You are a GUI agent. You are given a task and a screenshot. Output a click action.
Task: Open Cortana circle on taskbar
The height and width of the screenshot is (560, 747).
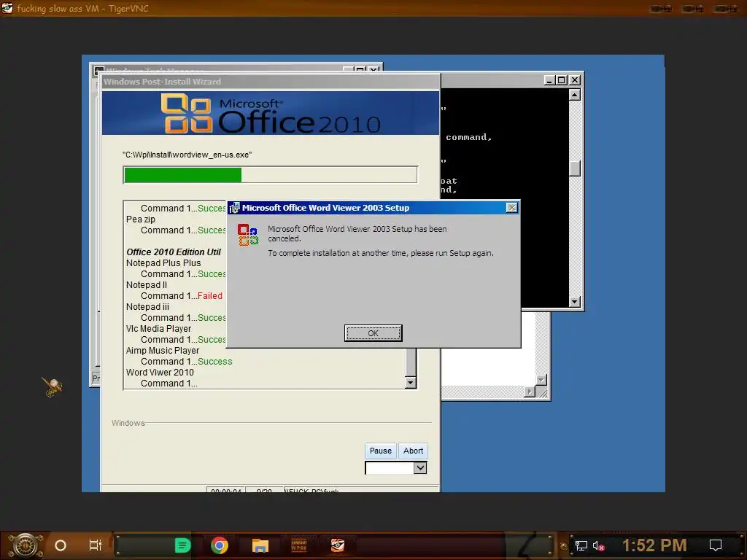coord(61,545)
